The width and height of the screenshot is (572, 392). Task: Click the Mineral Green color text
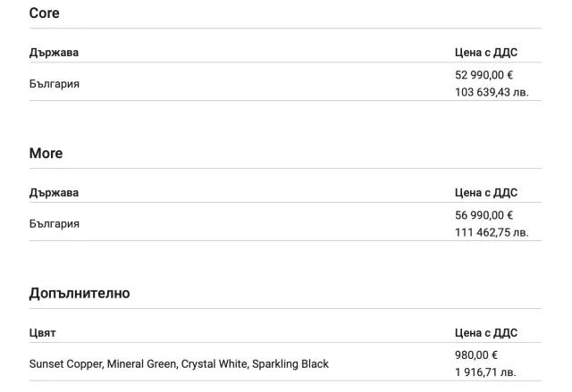pyautogui.click(x=142, y=364)
